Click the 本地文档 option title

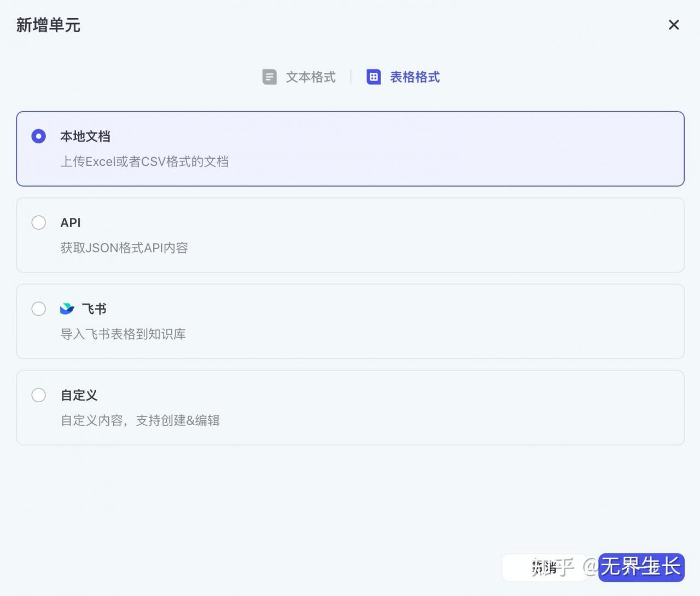(85, 136)
